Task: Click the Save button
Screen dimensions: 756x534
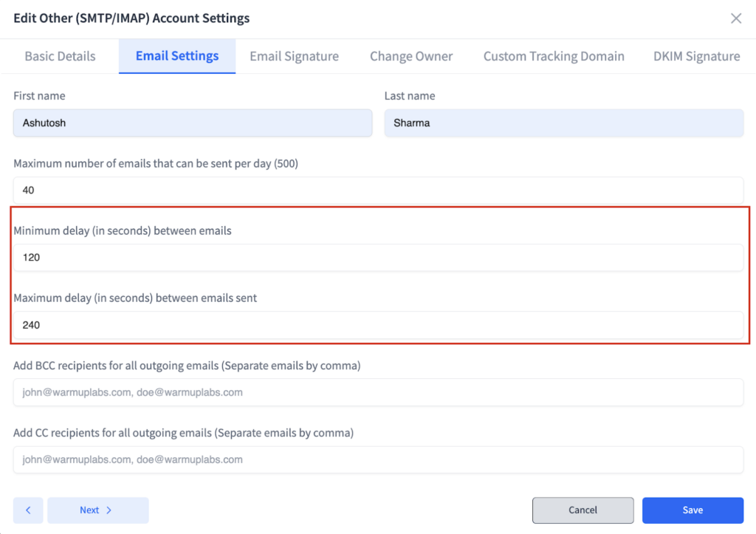Action: 692,510
